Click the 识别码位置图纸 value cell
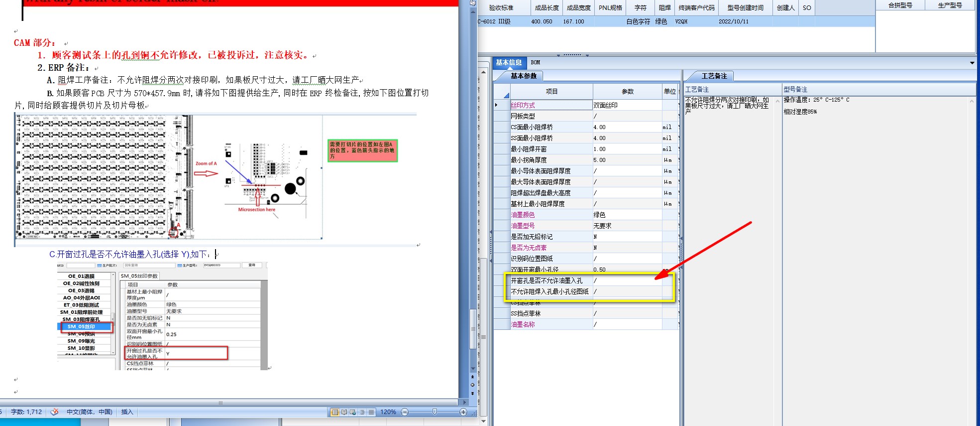 627,259
